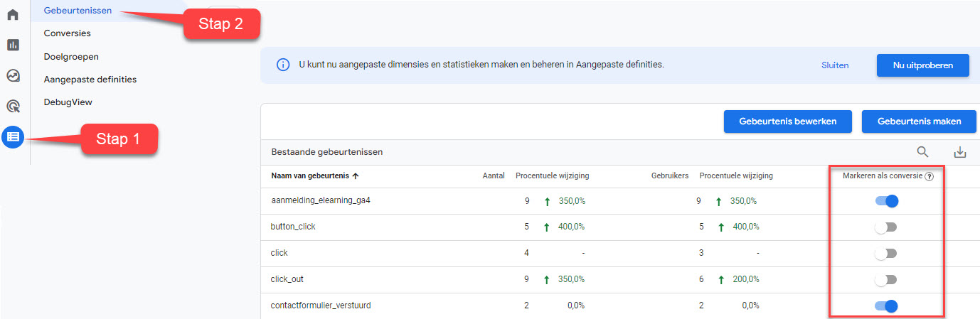
Task: Download events list with download icon
Action: (x=960, y=151)
